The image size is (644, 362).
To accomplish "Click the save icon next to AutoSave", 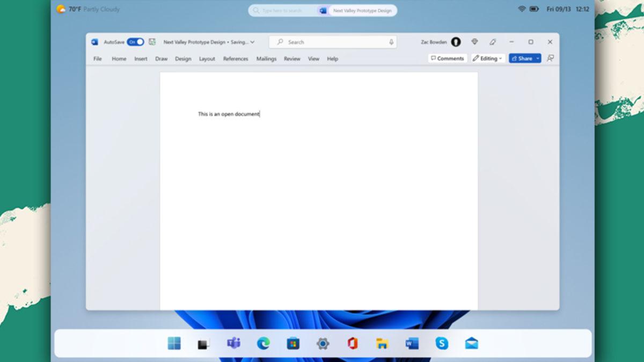I will pos(152,42).
